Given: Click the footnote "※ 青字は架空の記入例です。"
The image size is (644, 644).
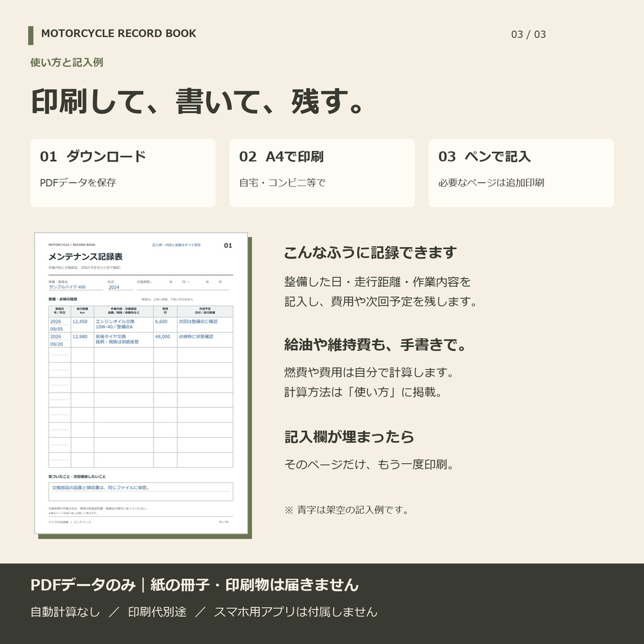Looking at the screenshot, I should (x=347, y=510).
